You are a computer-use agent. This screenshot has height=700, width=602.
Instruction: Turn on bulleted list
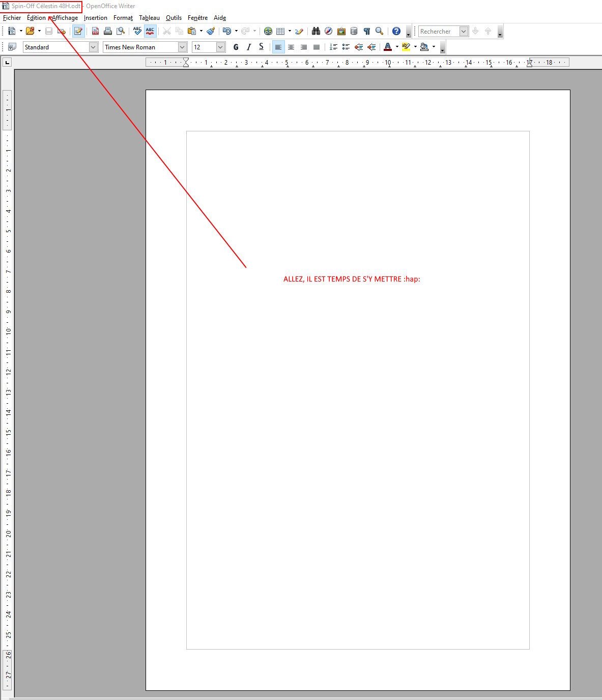pyautogui.click(x=346, y=47)
